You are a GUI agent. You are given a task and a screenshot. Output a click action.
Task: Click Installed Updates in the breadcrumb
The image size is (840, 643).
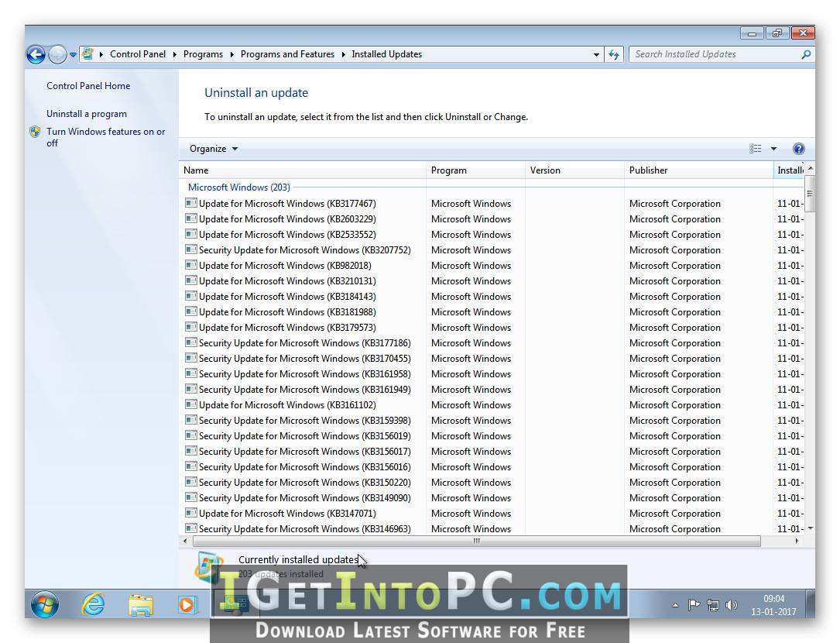(387, 54)
